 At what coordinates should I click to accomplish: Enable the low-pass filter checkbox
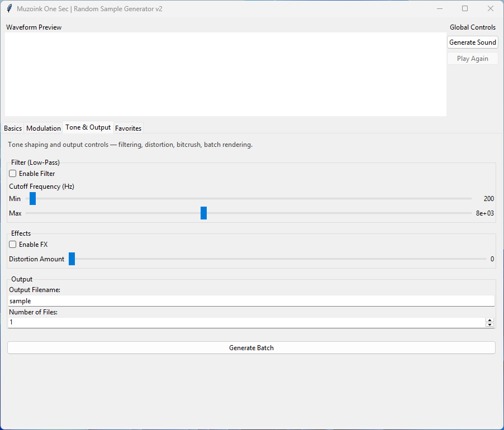(x=12, y=174)
